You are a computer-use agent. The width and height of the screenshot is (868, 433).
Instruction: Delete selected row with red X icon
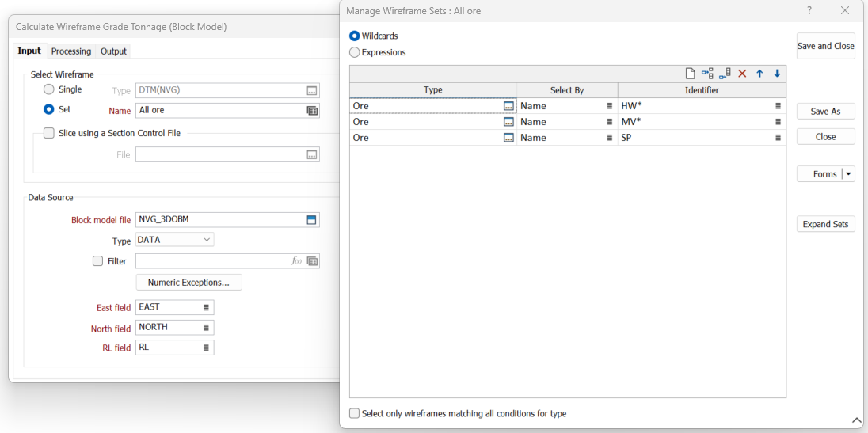pos(742,74)
